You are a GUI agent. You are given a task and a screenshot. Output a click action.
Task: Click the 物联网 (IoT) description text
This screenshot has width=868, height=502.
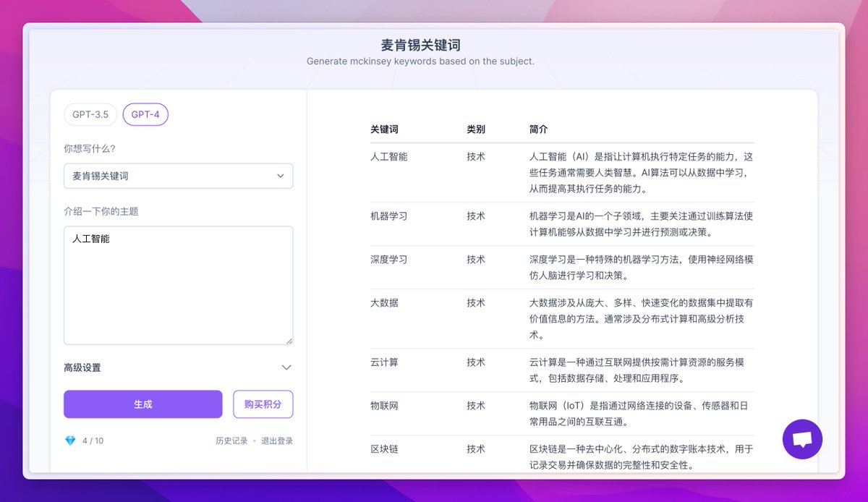coord(637,414)
